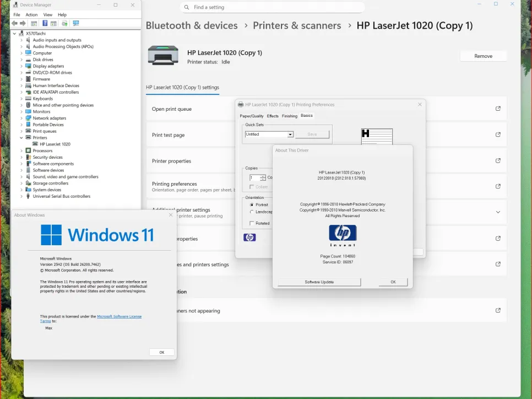Open the Action menu in Device Manager
532x399 pixels.
[x=31, y=15]
